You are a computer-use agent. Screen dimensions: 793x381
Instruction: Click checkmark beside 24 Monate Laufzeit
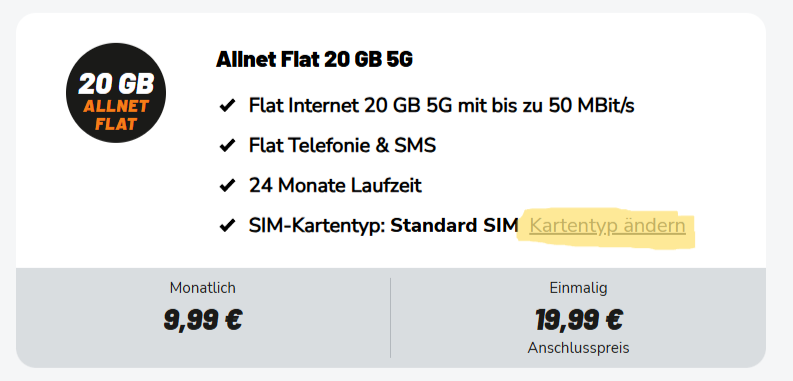pyautogui.click(x=227, y=186)
